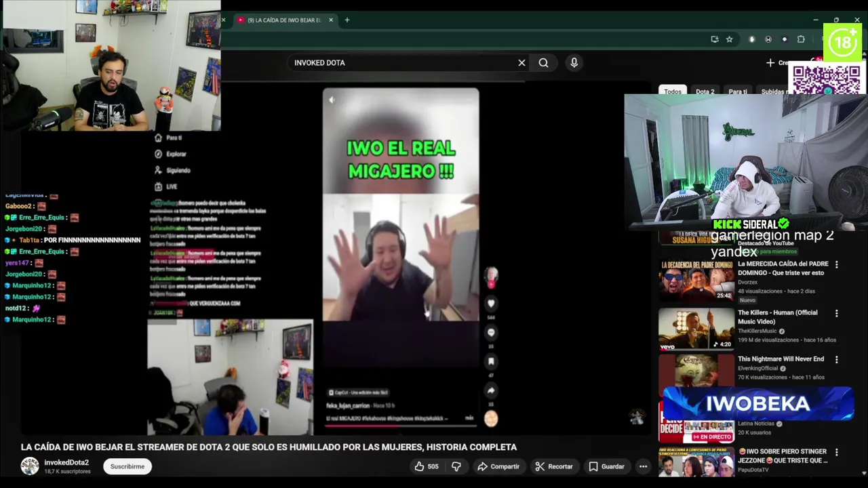Select Explorar in the TikTok sidebar
The width and height of the screenshot is (868, 488).
[x=170, y=154]
